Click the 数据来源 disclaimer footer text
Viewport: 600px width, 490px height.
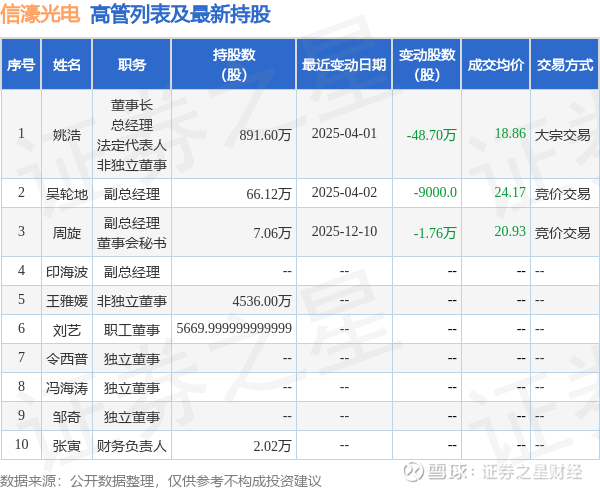161,481
